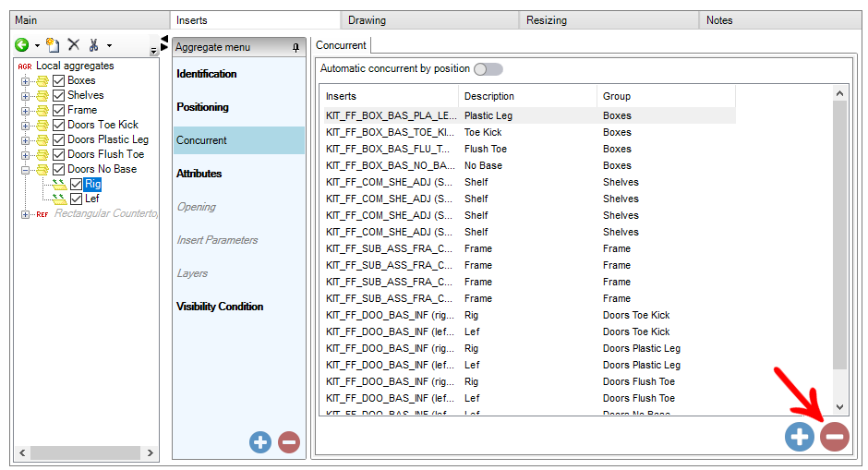The height and width of the screenshot is (470, 868).
Task: Click the tree horizontal scrollbar thumb
Action: point(85,452)
